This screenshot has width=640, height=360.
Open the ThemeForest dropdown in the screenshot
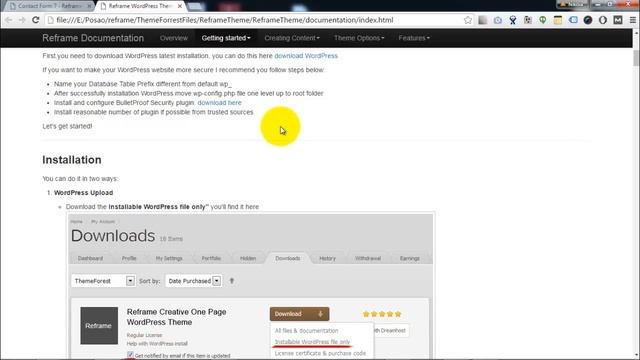point(103,281)
